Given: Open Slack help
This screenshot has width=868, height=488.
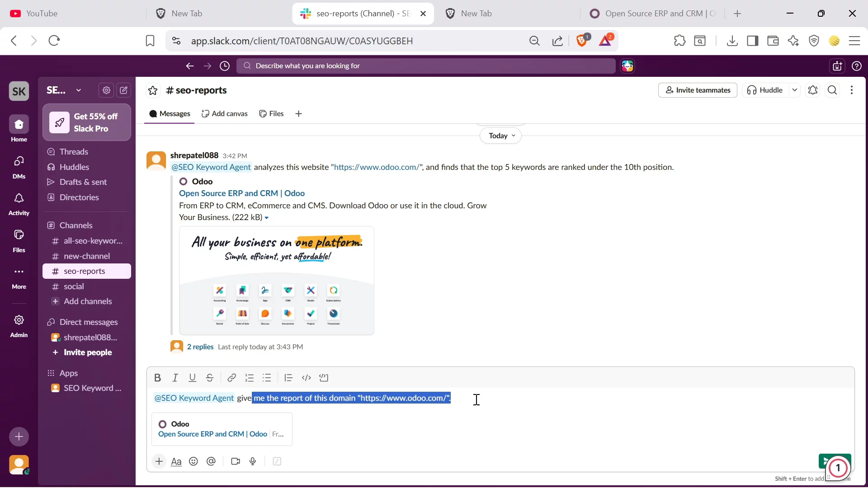Looking at the screenshot, I should point(857,66).
